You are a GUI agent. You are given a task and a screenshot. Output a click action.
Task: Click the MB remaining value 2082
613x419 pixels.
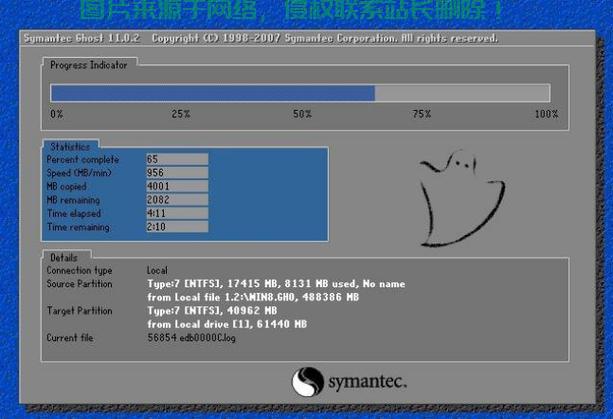click(177, 200)
